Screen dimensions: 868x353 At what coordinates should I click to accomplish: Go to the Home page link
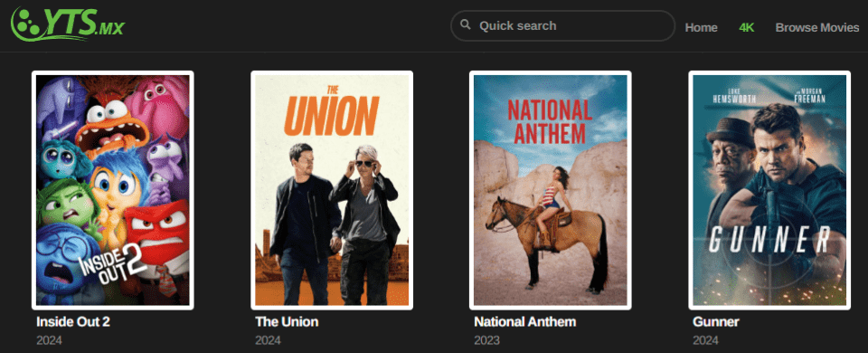tap(701, 27)
